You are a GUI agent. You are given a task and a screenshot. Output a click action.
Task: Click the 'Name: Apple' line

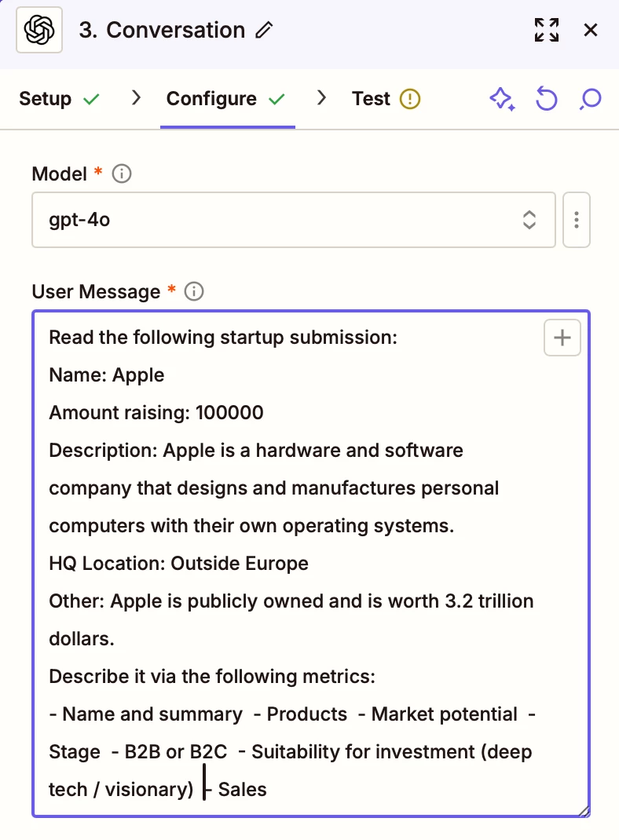tap(107, 375)
